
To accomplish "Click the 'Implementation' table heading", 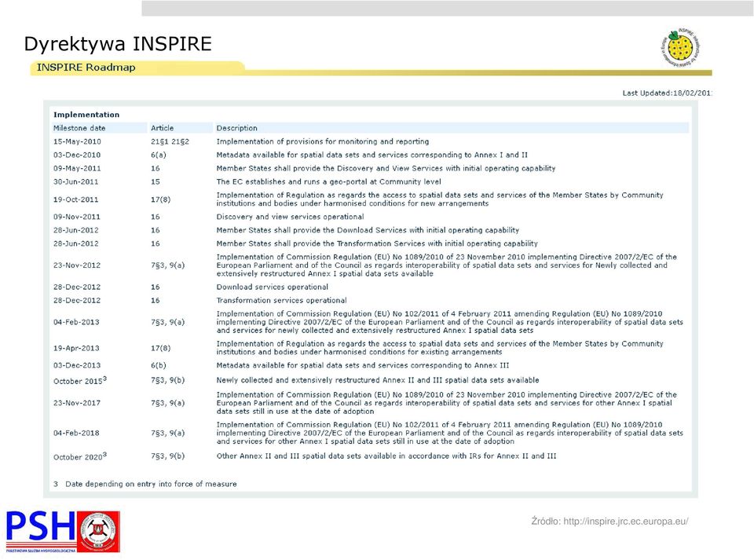I will click(86, 115).
